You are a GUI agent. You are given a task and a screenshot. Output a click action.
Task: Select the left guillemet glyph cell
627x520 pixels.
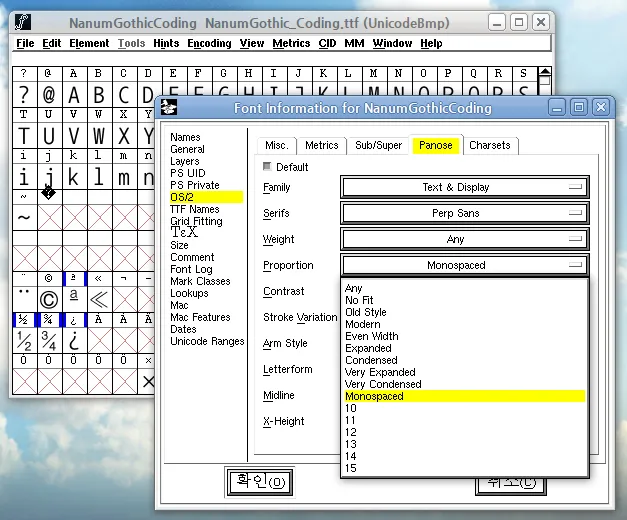coord(99,300)
